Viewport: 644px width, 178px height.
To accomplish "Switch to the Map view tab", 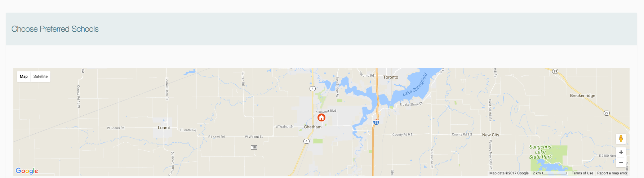I will point(24,76).
